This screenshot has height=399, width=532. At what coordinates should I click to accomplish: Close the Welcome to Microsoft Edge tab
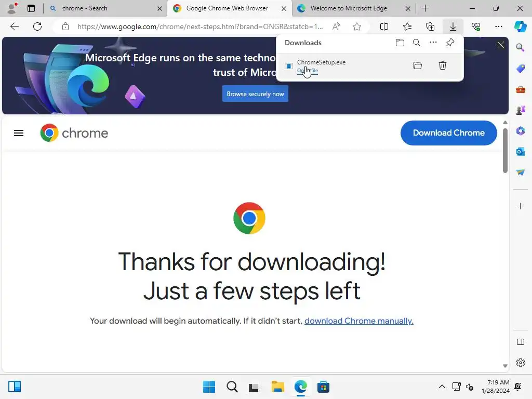coord(408,8)
